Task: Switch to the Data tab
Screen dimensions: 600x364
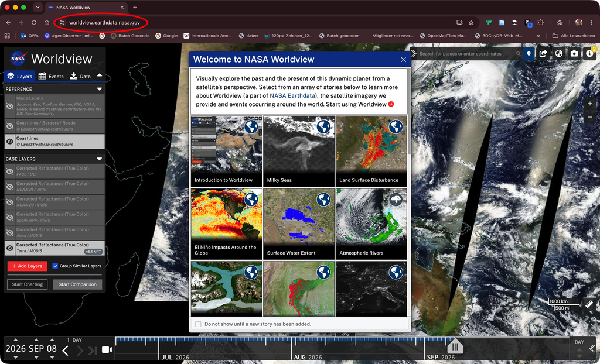Action: [80, 76]
